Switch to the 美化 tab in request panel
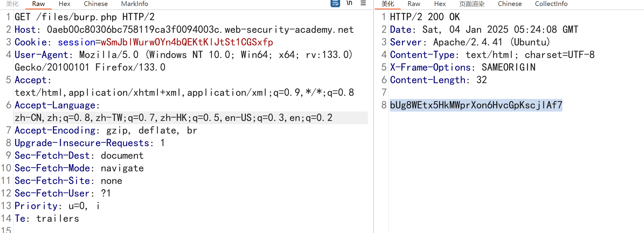The height and width of the screenshot is (233, 644). [x=12, y=4]
